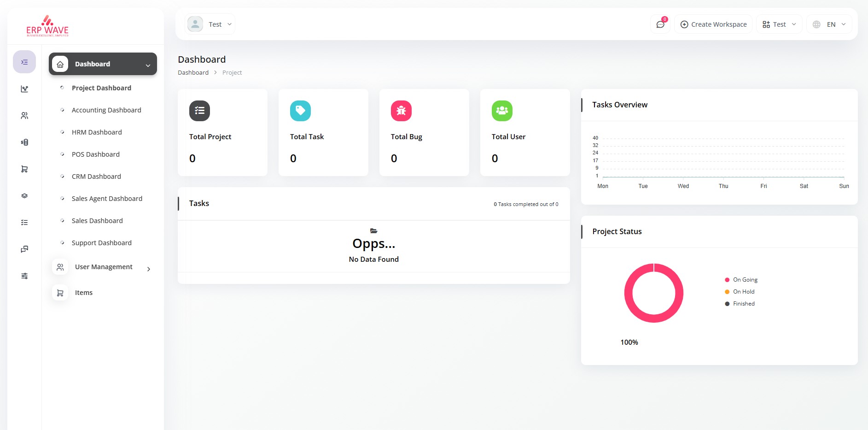Click the Project breadcrumb
Viewport: 868px width, 430px height.
232,73
